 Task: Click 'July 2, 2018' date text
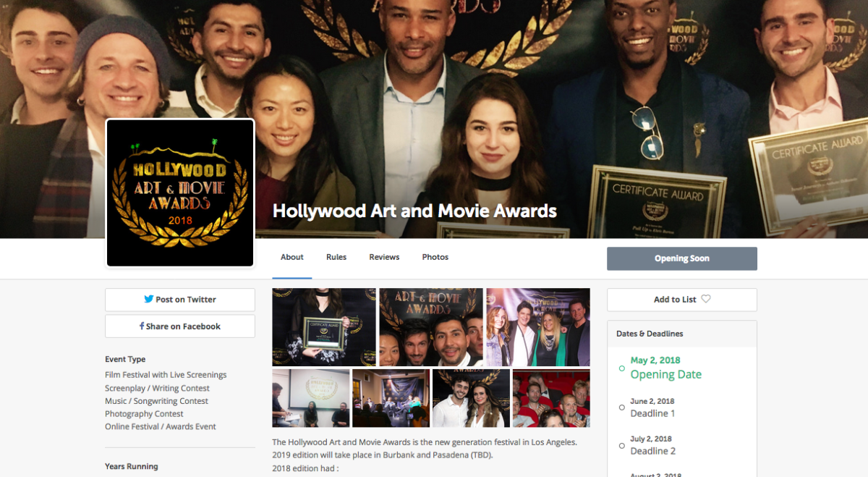pos(651,439)
